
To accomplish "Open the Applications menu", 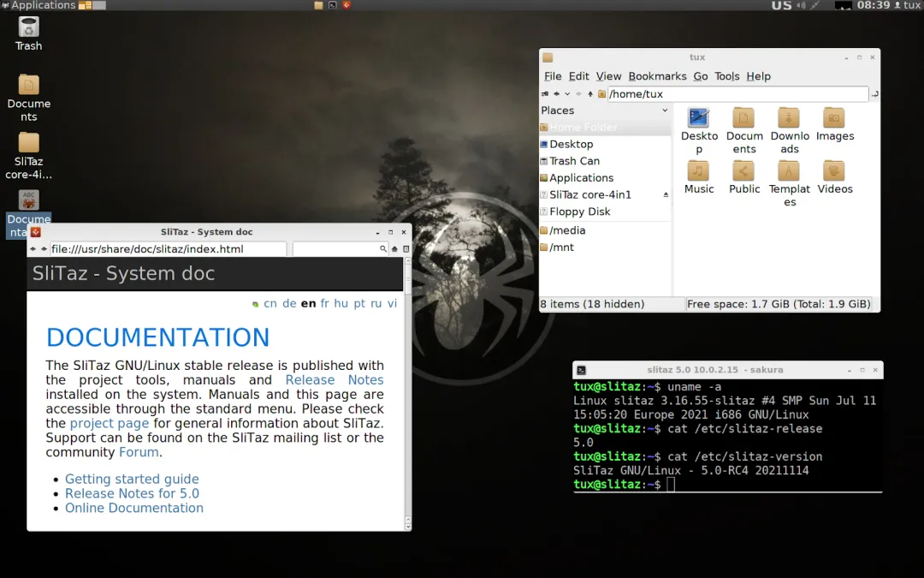I will [x=38, y=5].
